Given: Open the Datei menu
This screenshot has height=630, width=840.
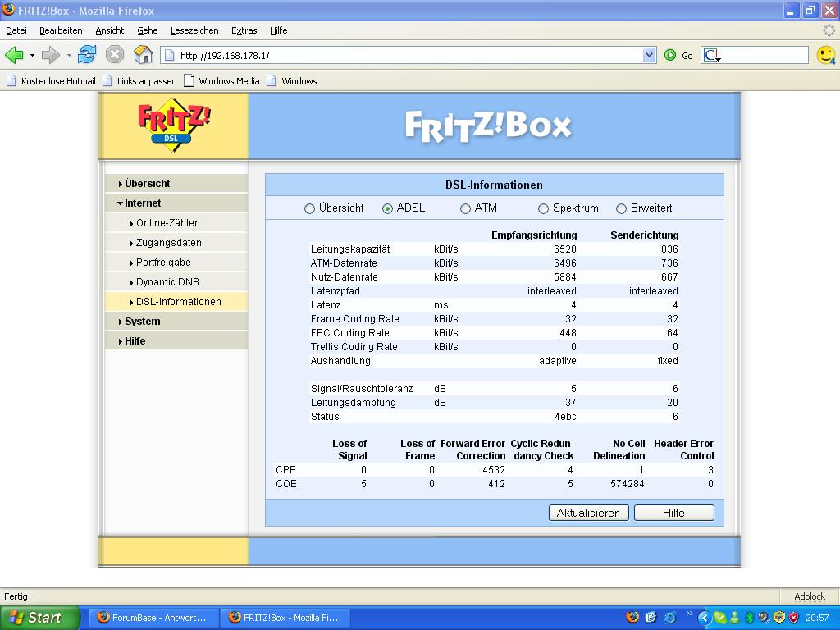Looking at the screenshot, I should pos(16,30).
